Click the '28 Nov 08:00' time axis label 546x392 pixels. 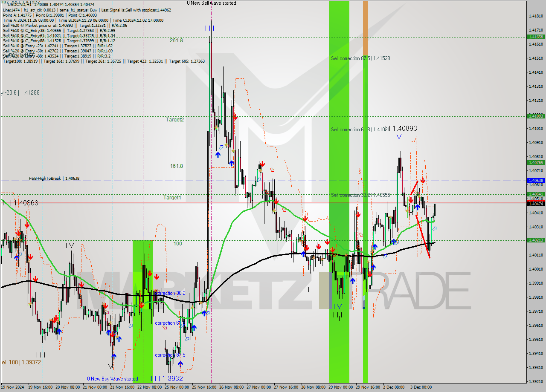[313, 387]
